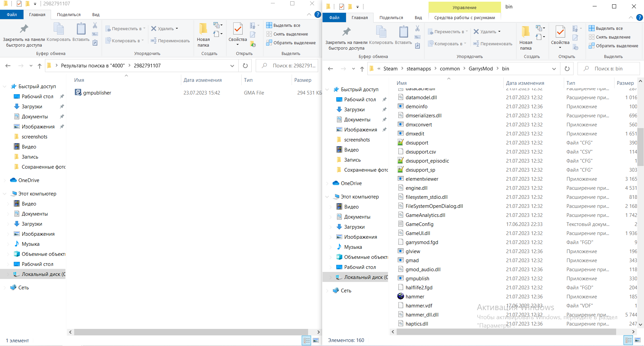The image size is (644, 346).
Task: Collapse the ribbon in bin window
Action: tap(631, 17)
